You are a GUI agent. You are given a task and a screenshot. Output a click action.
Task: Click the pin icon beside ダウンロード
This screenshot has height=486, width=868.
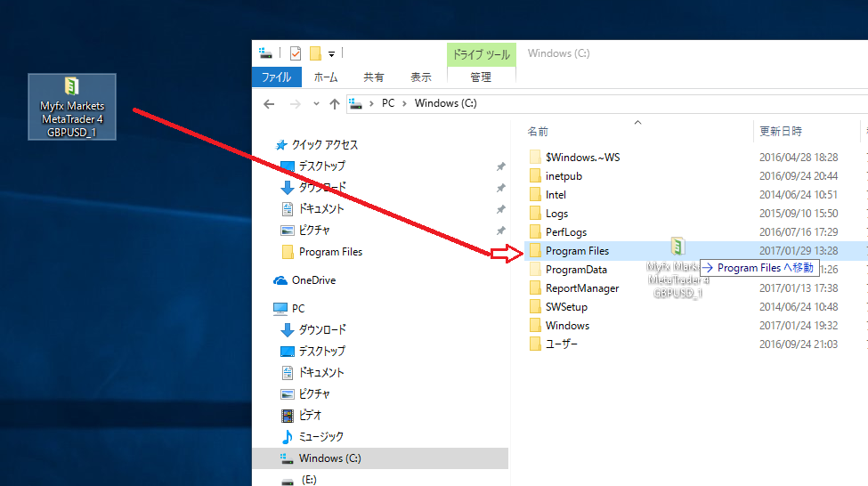tap(500, 188)
